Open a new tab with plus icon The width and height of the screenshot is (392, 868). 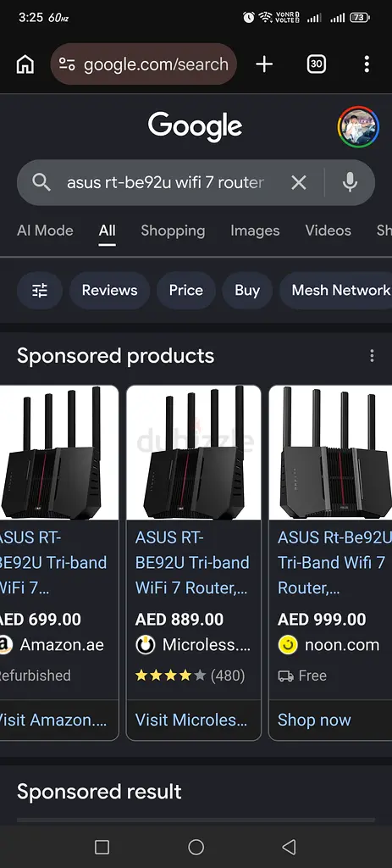264,64
